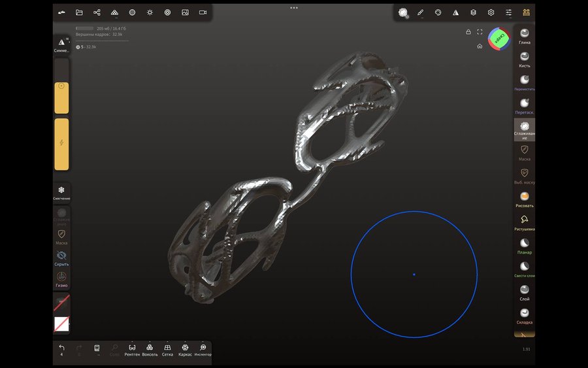The height and width of the screenshot is (368, 588).
Task: Open the Nomad app logo menu
Action: [x=61, y=12]
